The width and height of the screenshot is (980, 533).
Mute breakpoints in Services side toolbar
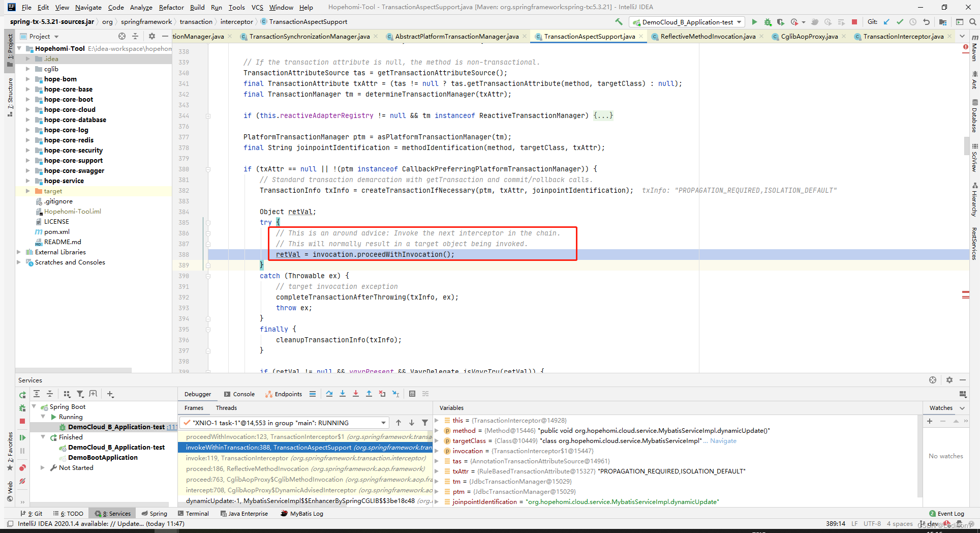click(x=22, y=481)
